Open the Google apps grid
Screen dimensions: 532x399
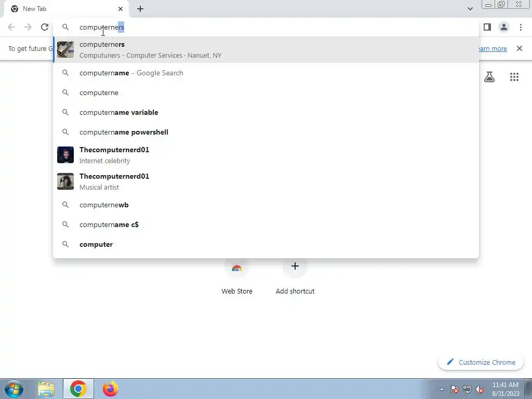514,77
